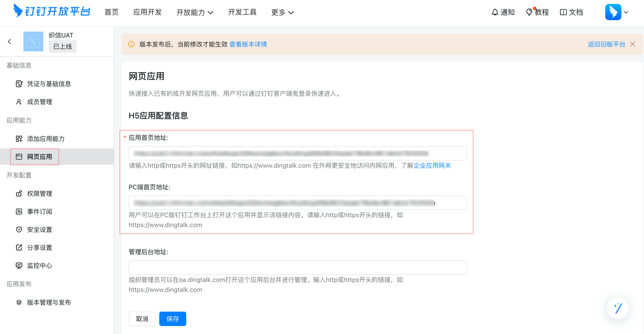Switch to the 首页 menu item
Image resolution: width=644 pixels, height=334 pixels.
click(x=111, y=12)
